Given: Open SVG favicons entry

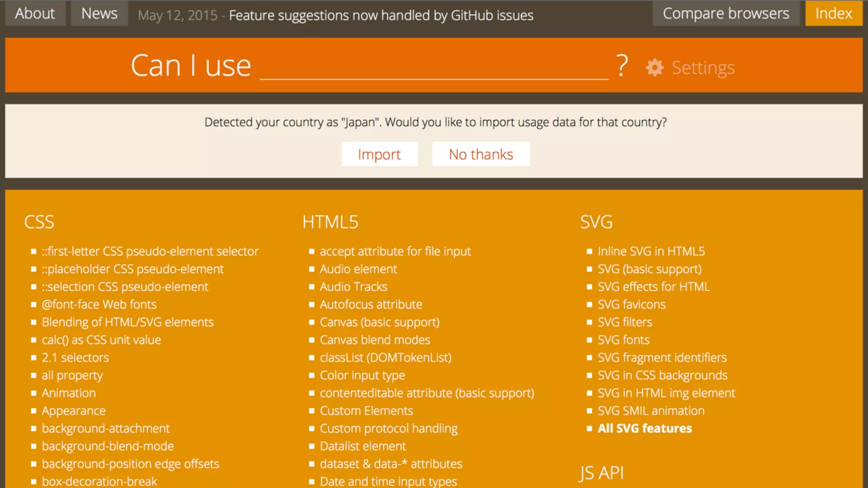Looking at the screenshot, I should tap(632, 304).
